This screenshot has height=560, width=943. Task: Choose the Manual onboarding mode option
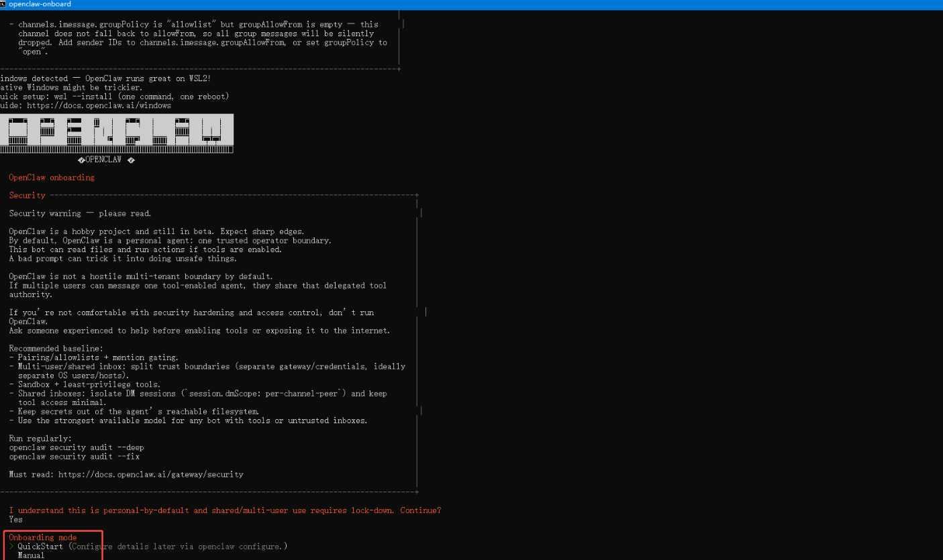click(31, 555)
